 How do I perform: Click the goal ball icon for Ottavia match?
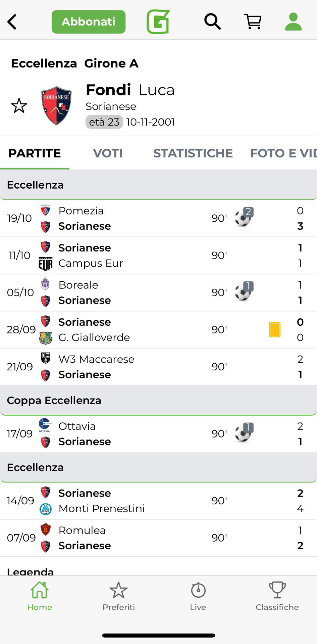click(x=244, y=433)
